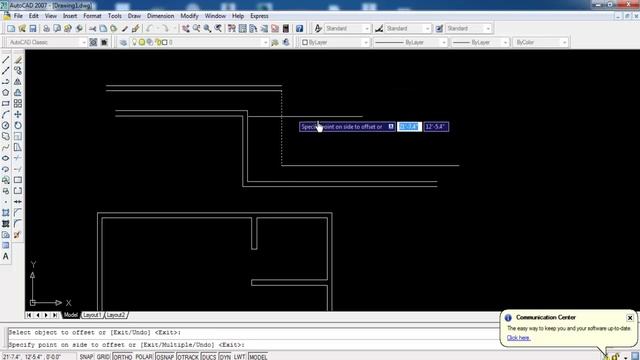The width and height of the screenshot is (640, 360).
Task: Open the ByColor plot style dropdown
Action: pos(564,42)
